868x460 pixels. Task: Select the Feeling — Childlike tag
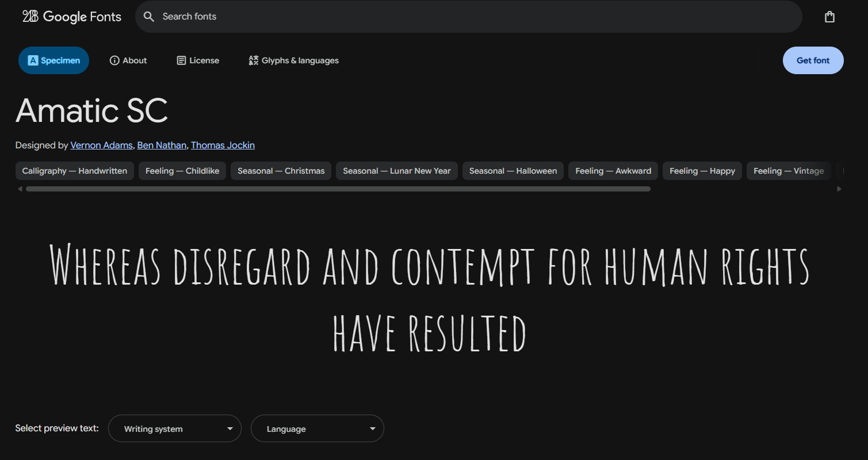(x=182, y=171)
